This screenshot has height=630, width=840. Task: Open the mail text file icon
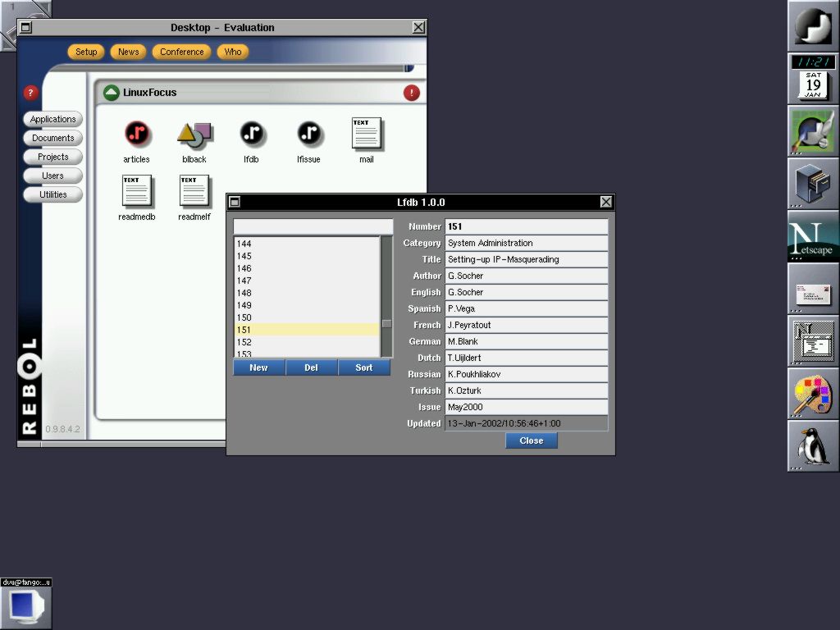[366, 134]
